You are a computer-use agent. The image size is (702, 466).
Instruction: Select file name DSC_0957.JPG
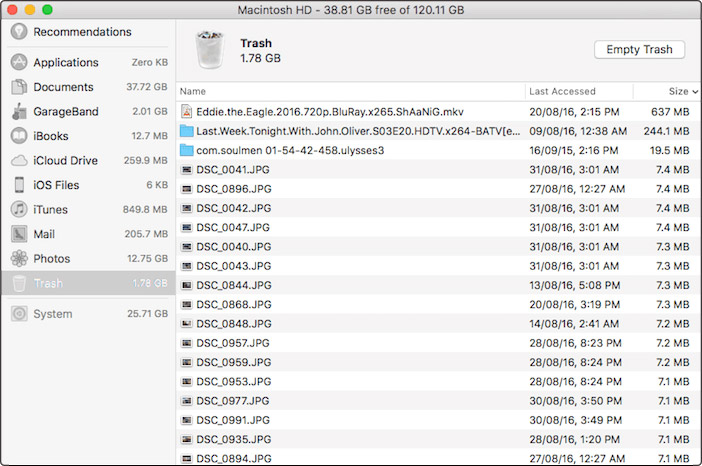(233, 343)
